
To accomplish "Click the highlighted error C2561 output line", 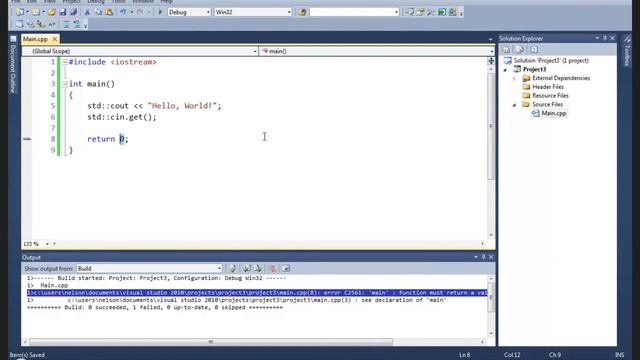I will (x=257, y=293).
